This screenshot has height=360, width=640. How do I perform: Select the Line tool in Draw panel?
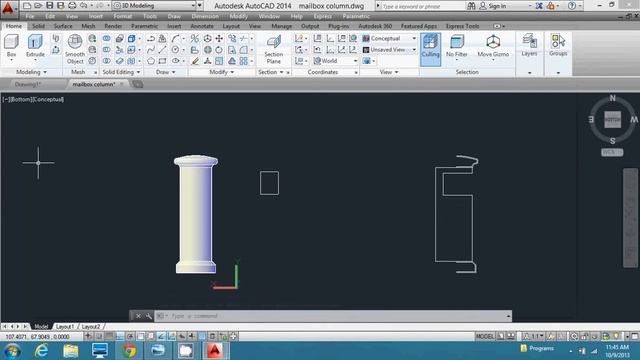click(162, 50)
